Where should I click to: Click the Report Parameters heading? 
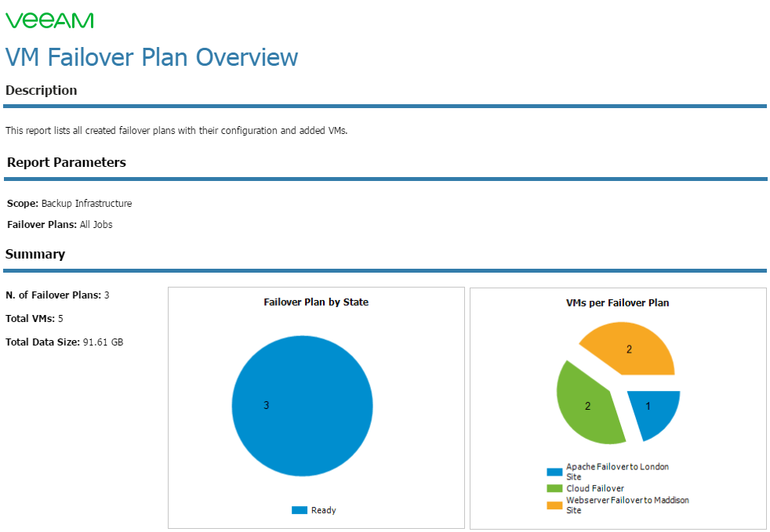67,162
